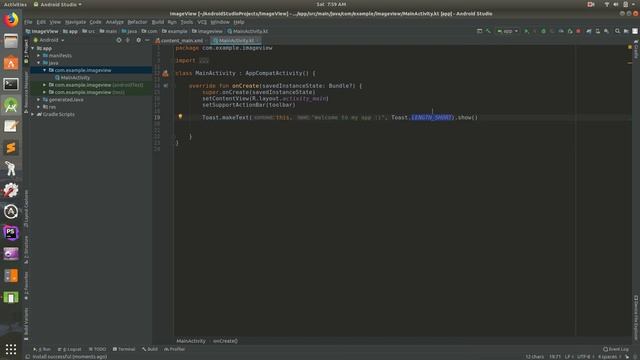Click the Run app (green play) icon
Viewport: 640px width, 360px height.
pyautogui.click(x=526, y=31)
